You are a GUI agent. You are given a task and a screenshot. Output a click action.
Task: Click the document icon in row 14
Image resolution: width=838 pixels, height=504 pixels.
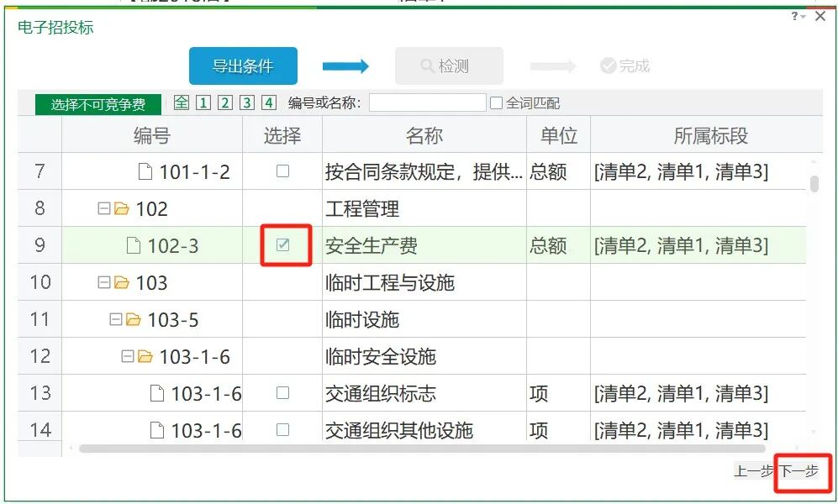157,430
